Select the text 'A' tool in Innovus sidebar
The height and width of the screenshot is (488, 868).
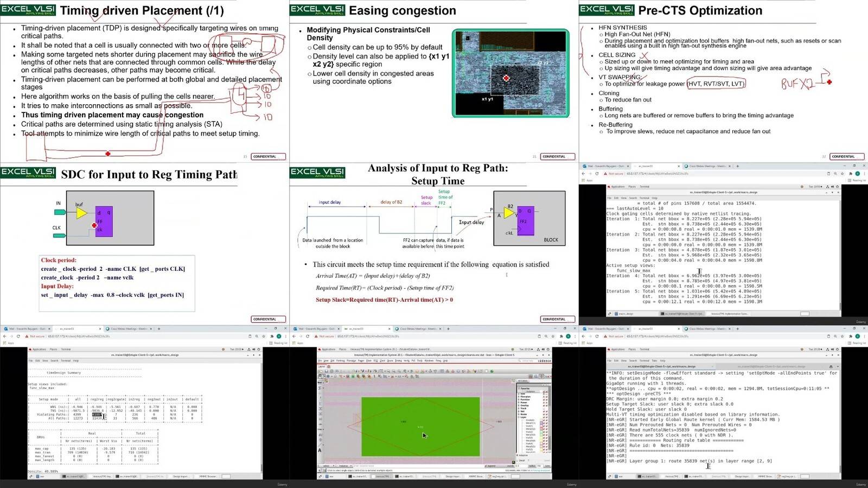click(x=320, y=450)
